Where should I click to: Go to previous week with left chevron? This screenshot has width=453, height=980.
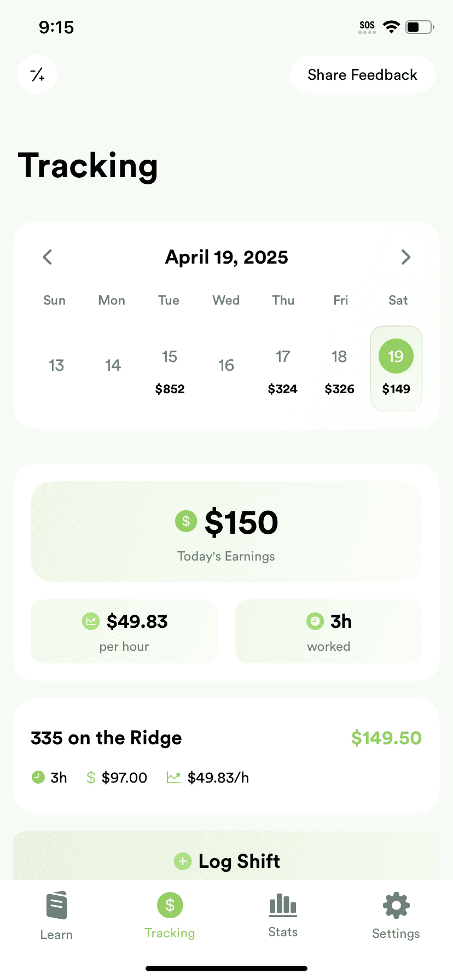click(x=48, y=257)
